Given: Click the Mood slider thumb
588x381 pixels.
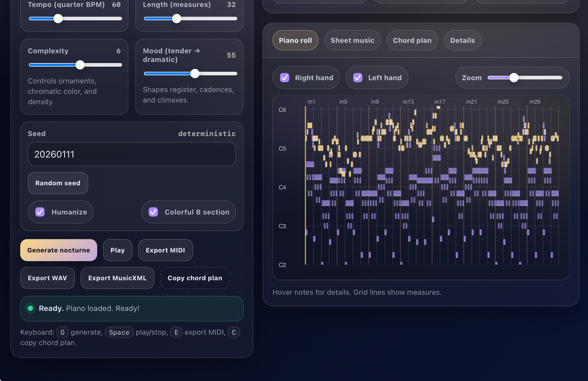Looking at the screenshot, I should coord(195,74).
